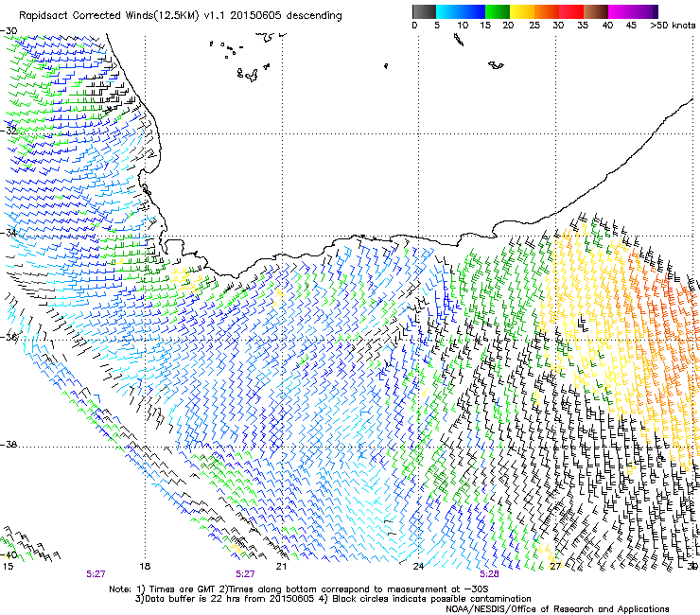Screen dimensions: 700x615
Task: Select the yellow 20-25 knots legend segment
Action: [522, 11]
